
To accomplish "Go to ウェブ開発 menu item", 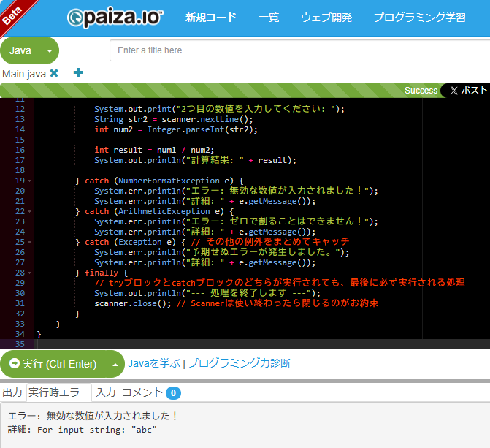I will tap(326, 18).
